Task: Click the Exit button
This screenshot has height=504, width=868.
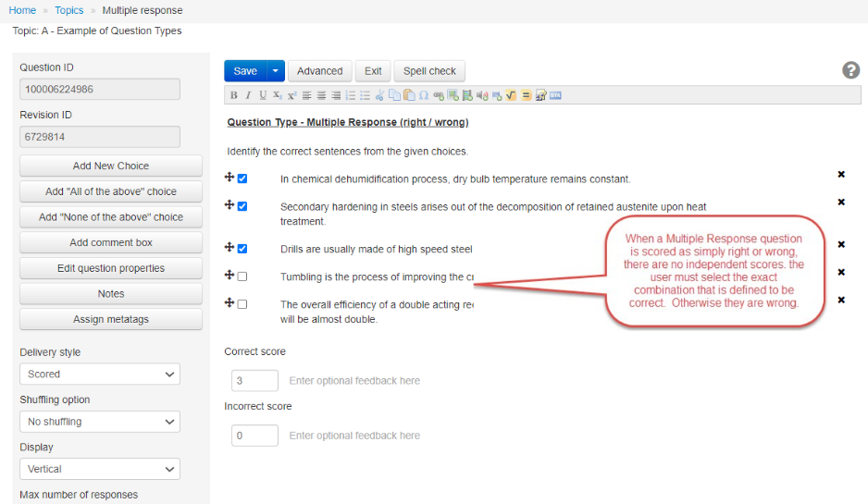Action: point(373,71)
